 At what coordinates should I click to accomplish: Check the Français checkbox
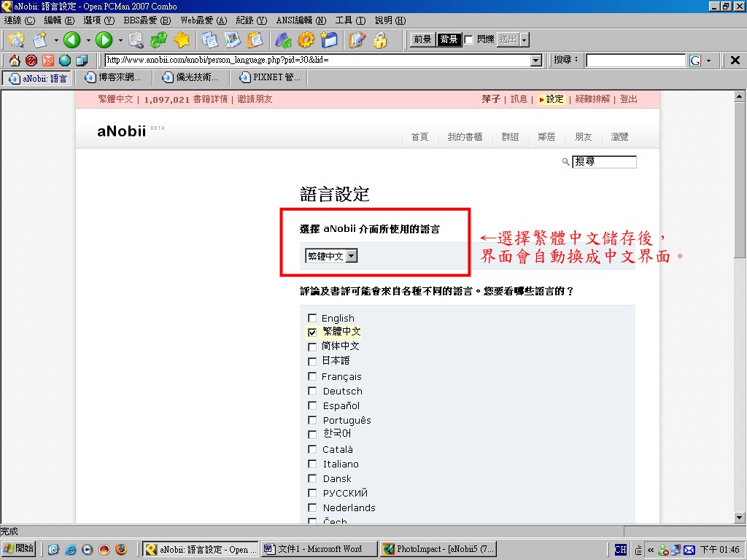tap(312, 377)
